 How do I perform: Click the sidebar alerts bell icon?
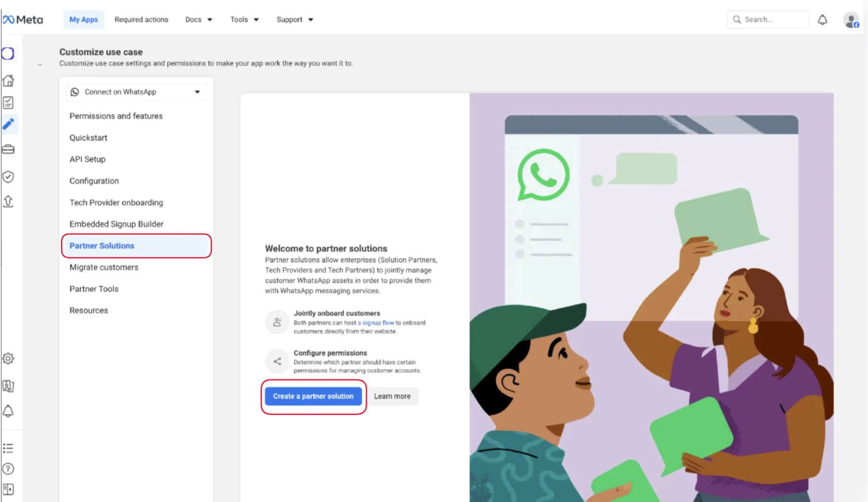click(8, 411)
